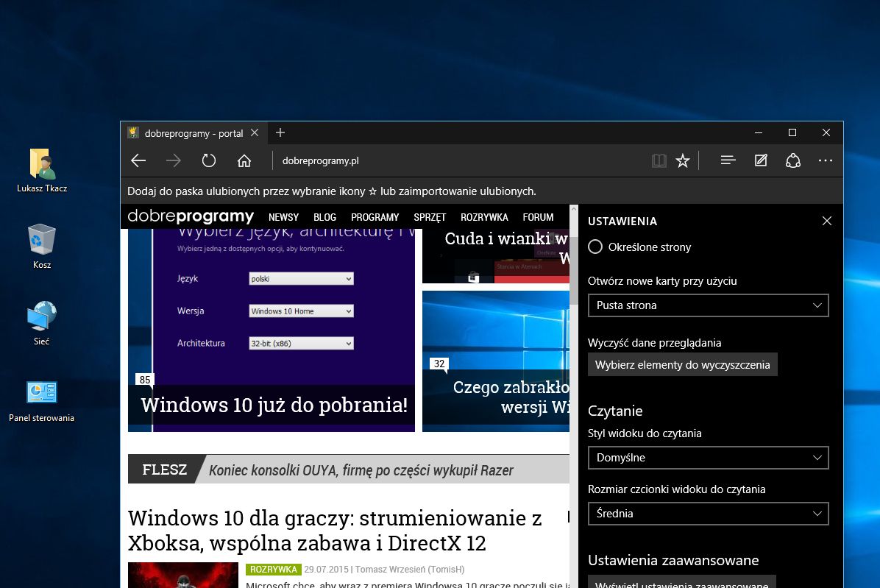Click the 32 comments badge
This screenshot has width=880, height=588.
(x=439, y=364)
